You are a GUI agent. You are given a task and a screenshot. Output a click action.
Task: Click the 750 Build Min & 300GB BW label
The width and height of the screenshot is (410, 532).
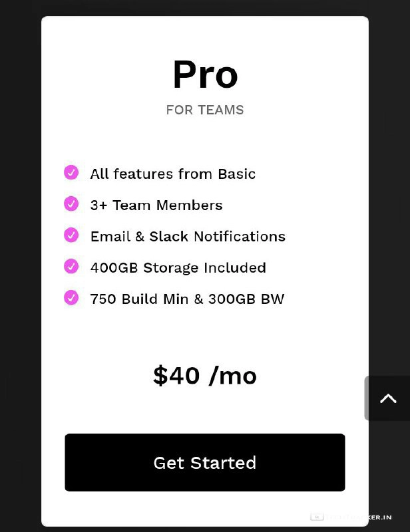(187, 299)
